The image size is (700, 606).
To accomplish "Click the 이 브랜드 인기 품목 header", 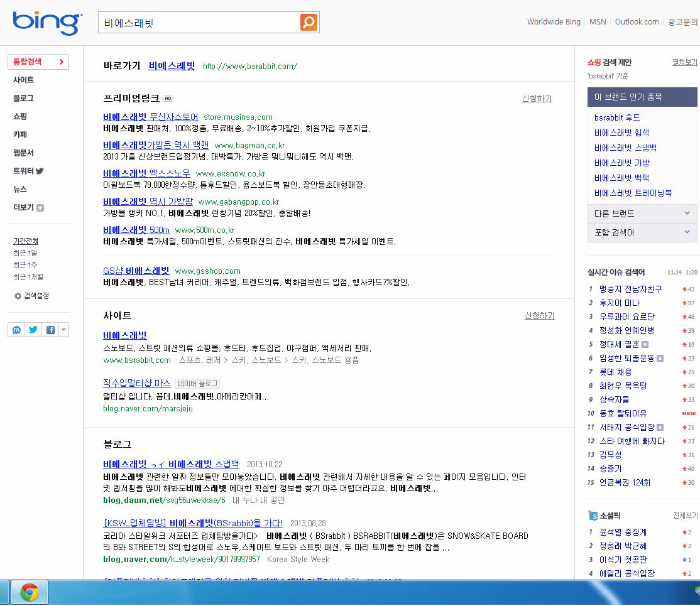I will [642, 97].
